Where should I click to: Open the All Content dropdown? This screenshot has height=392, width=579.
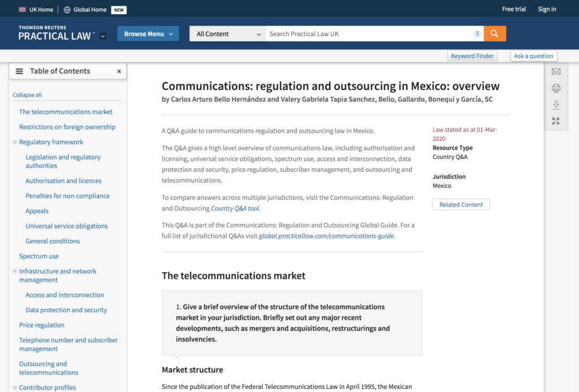pos(227,34)
